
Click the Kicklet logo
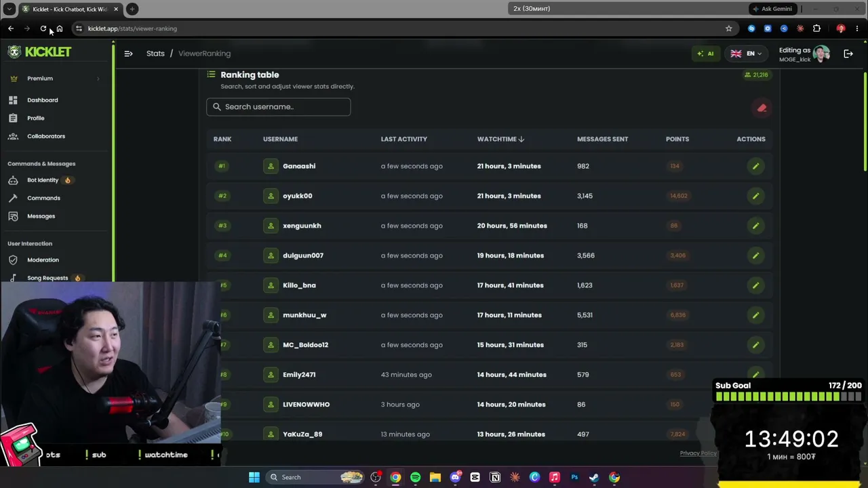(x=39, y=52)
